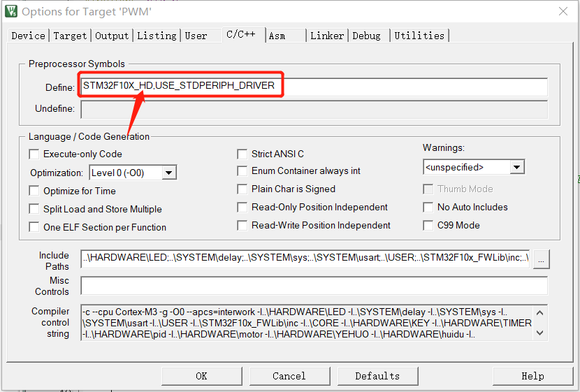
Task: Click the Define preprocessor symbols field
Action: point(314,87)
